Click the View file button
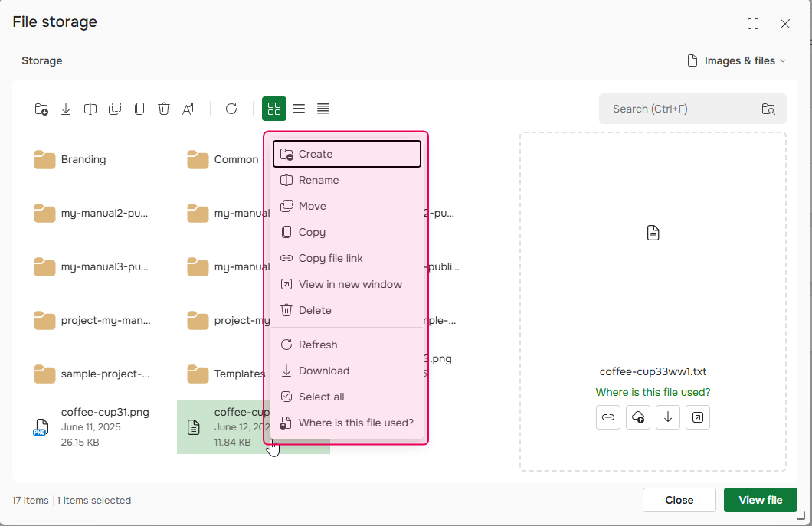 coord(760,500)
